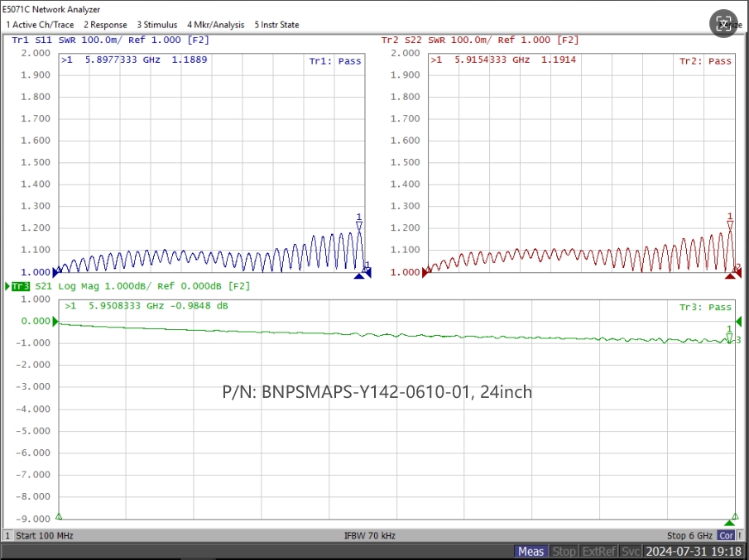
Task: Click the Svc status indicator
Action: [x=631, y=552]
